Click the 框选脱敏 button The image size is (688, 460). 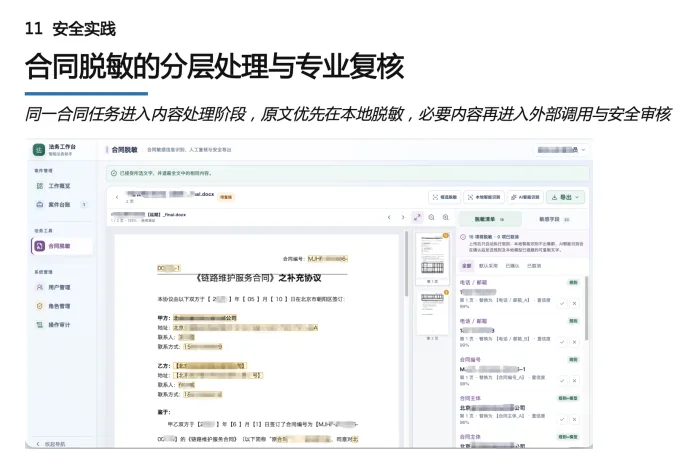point(444,198)
